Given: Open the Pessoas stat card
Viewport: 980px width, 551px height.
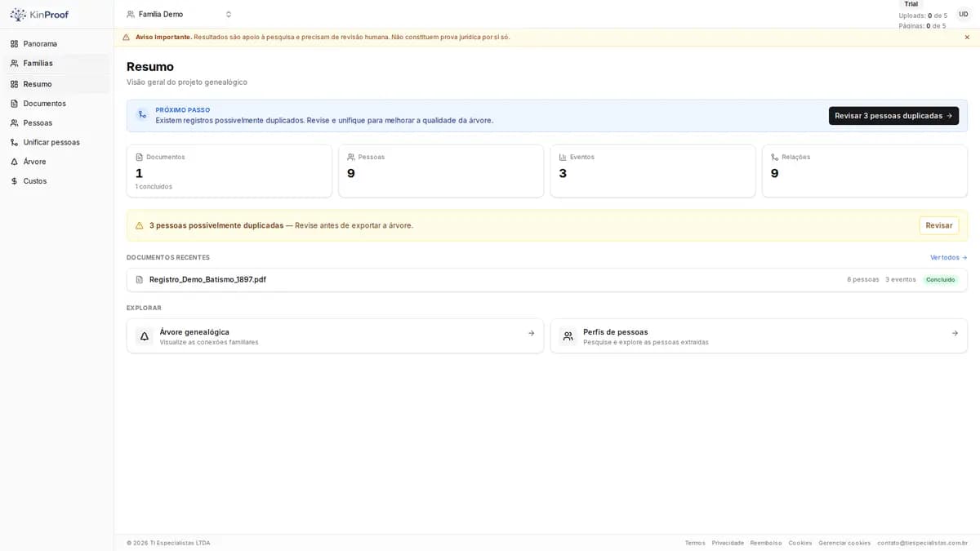Looking at the screenshot, I should pos(441,171).
